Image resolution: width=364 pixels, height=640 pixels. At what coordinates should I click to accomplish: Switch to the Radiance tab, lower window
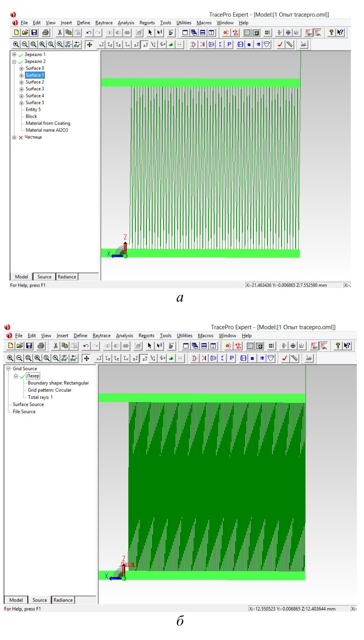(63, 600)
